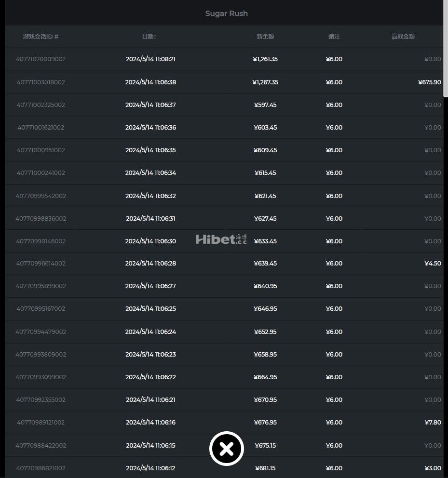
Task: Open session 40770993099002
Action: [41, 377]
